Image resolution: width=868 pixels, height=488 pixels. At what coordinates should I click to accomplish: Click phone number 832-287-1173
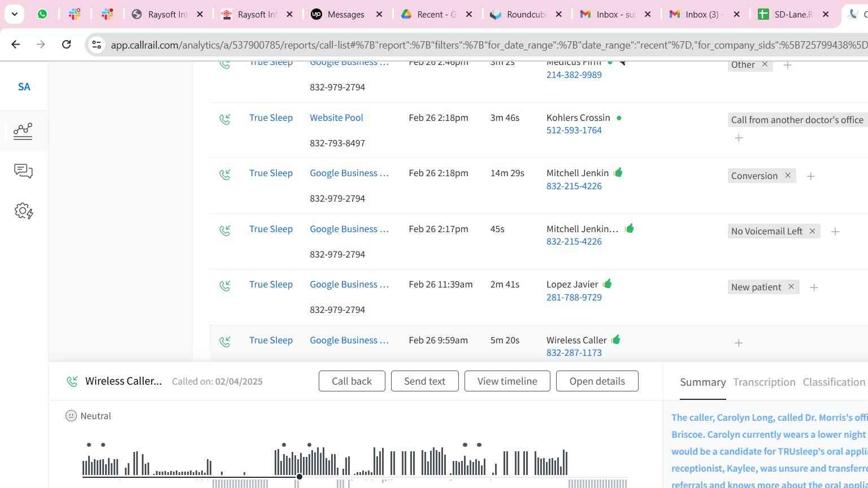pos(574,353)
